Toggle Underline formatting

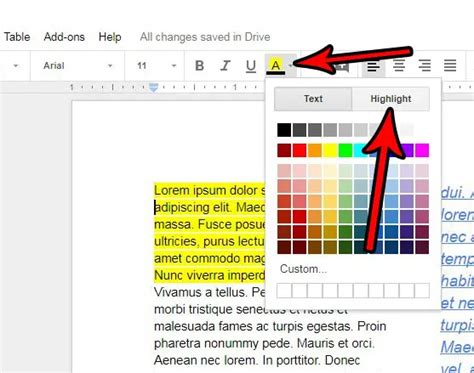(x=251, y=66)
